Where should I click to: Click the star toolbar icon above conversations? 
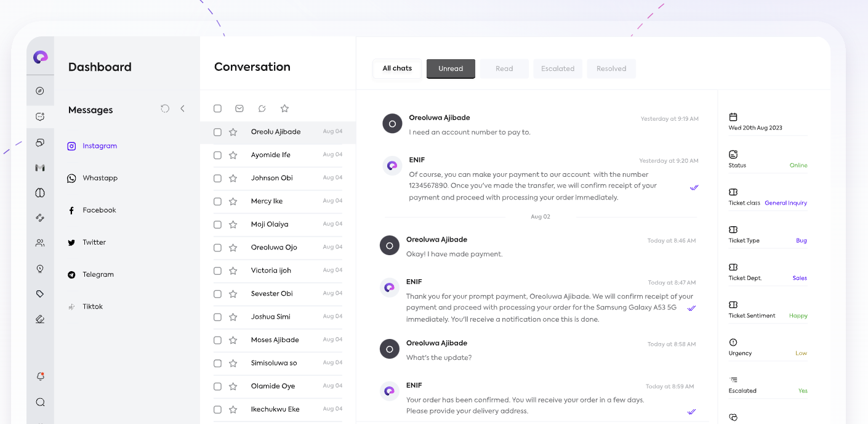tap(284, 108)
